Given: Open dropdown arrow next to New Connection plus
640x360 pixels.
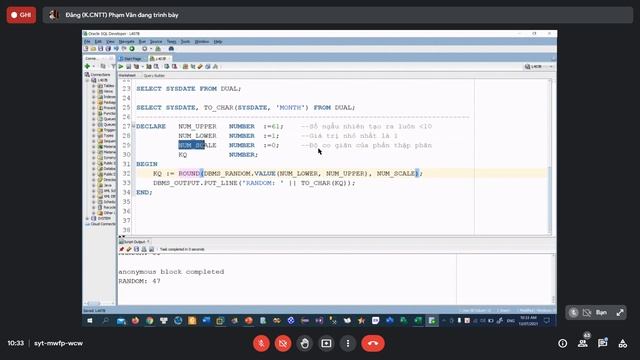Looking at the screenshot, I should point(93,66).
